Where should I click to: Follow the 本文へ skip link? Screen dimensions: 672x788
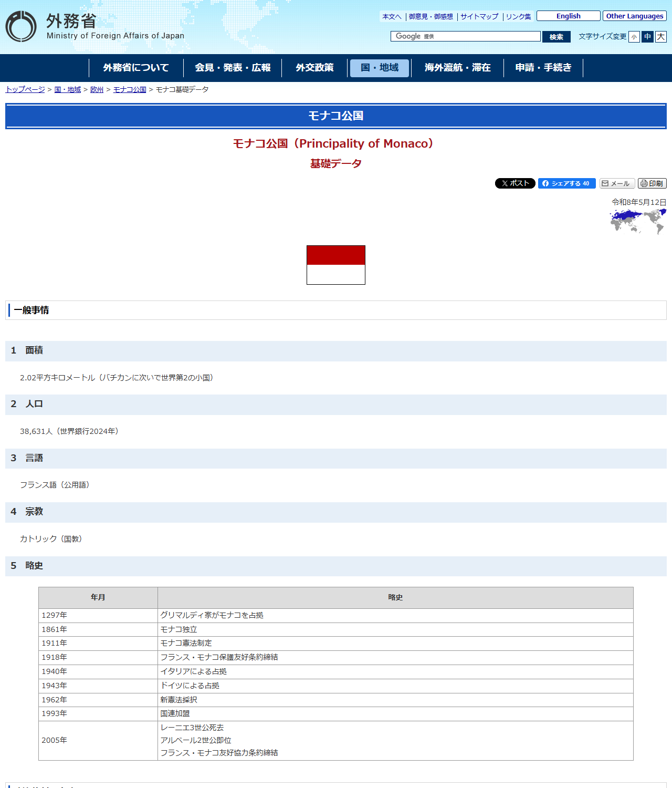pyautogui.click(x=392, y=17)
